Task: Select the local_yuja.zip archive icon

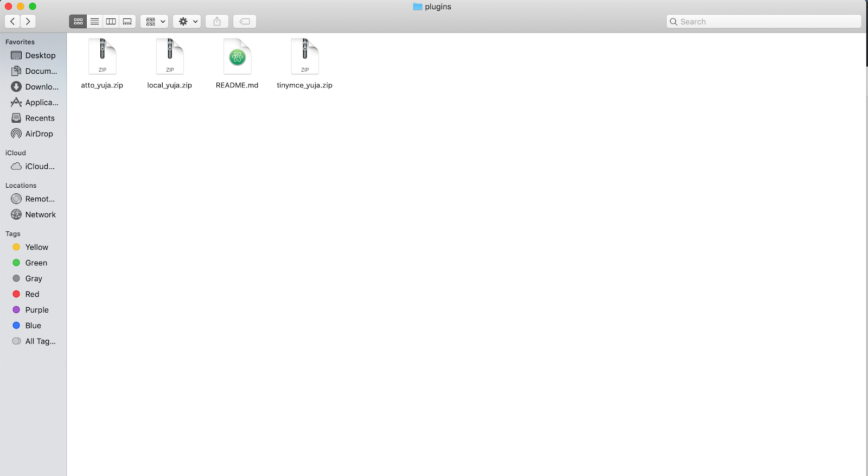Action: click(170, 56)
